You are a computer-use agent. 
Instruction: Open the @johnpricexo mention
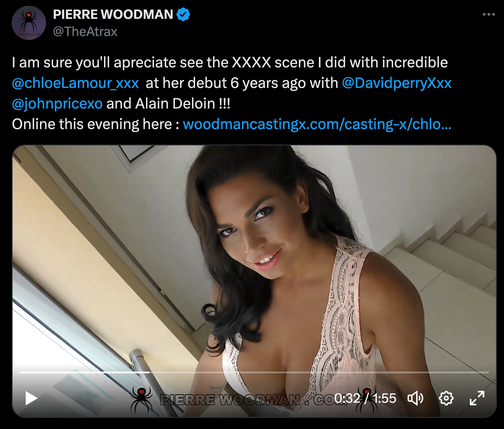click(57, 104)
